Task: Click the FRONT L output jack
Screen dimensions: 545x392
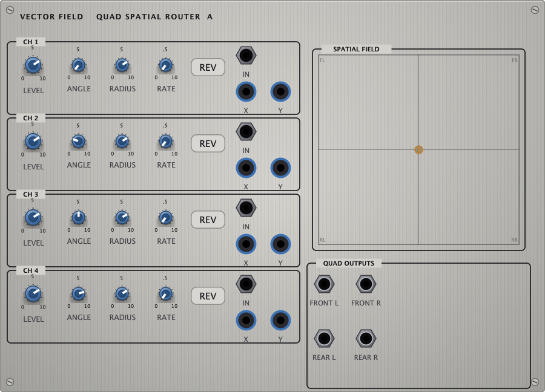Action: tap(325, 284)
